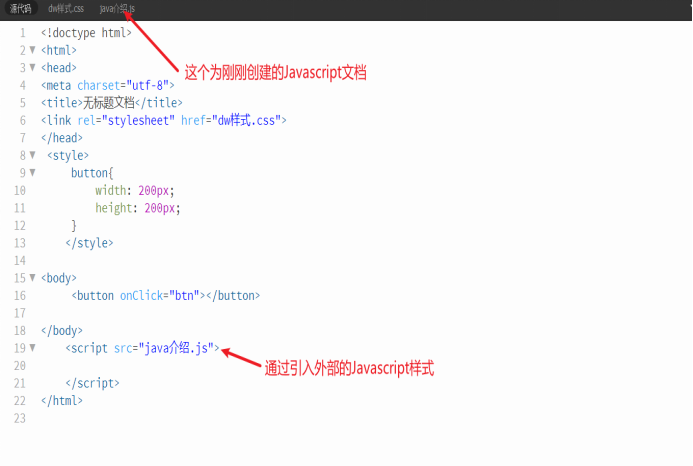Click the rel value "stylesheet"
693x466 pixels.
[138, 120]
